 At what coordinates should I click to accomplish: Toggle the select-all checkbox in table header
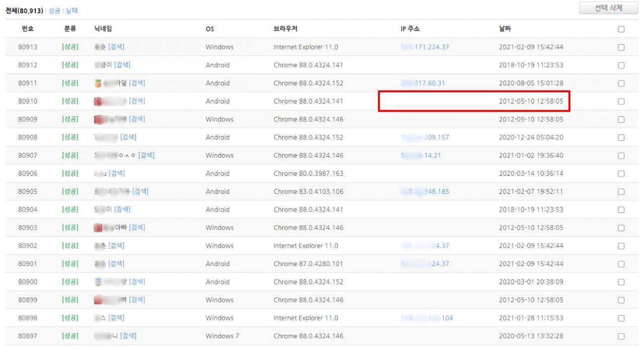621,29
